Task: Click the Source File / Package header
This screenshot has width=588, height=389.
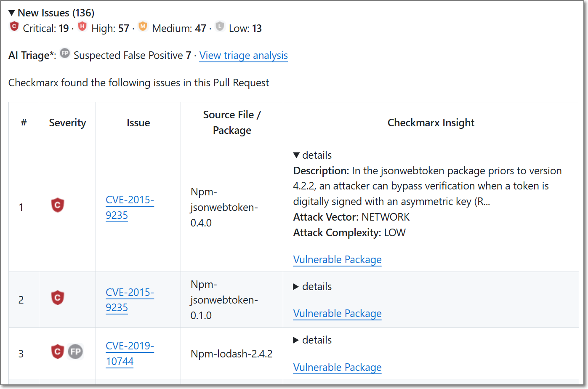Action: coord(232,123)
